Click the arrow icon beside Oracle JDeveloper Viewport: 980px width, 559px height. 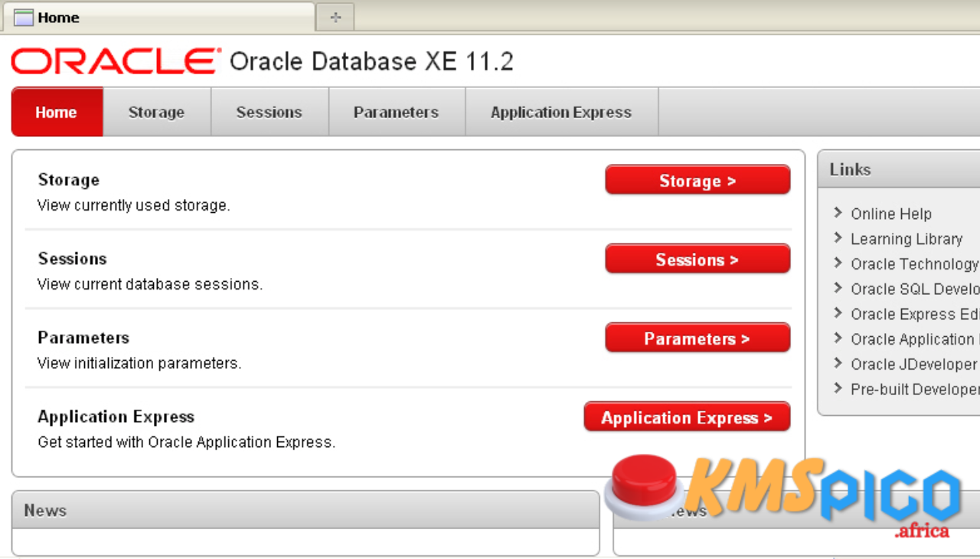pyautogui.click(x=838, y=364)
